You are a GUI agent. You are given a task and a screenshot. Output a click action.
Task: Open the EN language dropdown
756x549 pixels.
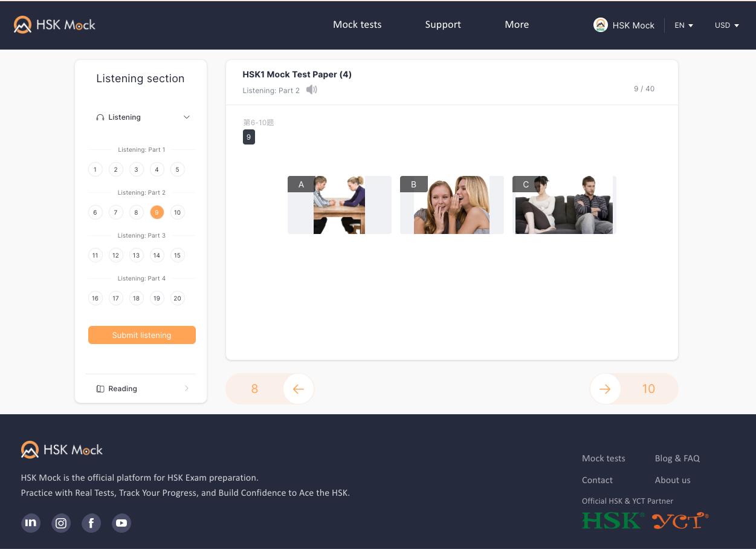coord(683,25)
